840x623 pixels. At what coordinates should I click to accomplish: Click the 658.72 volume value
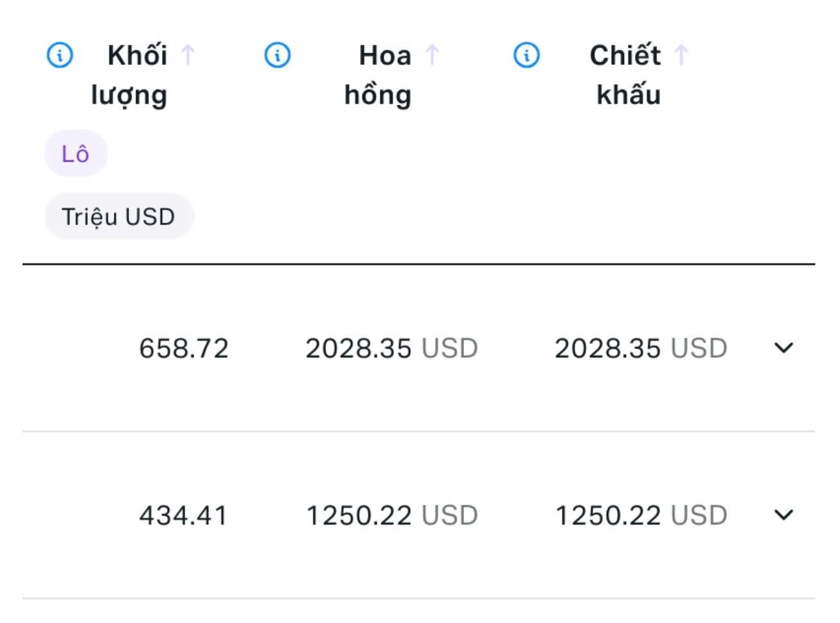pyautogui.click(x=183, y=349)
